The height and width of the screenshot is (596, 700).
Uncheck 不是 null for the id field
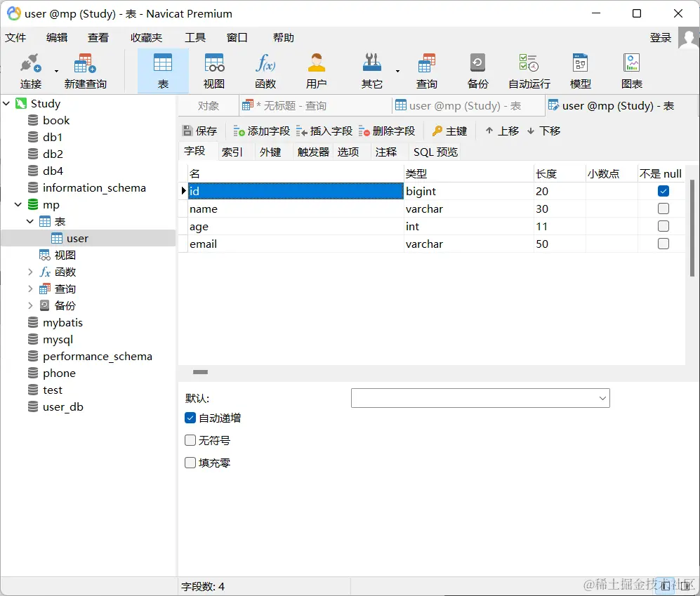click(x=663, y=191)
